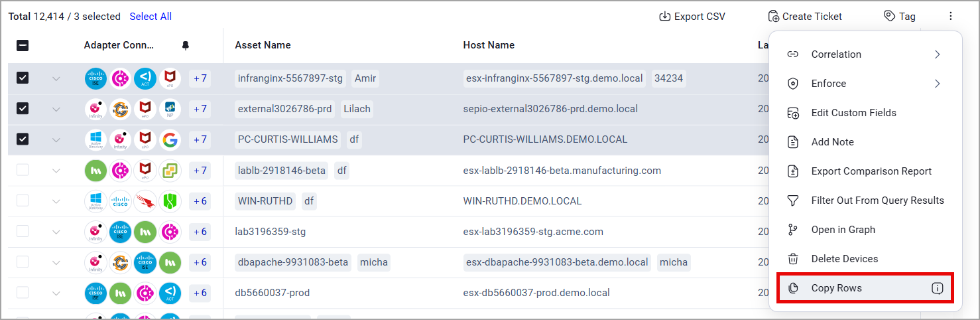Screen dimensions: 980x320
Task: Click the Asset Name column header
Action: (263, 45)
